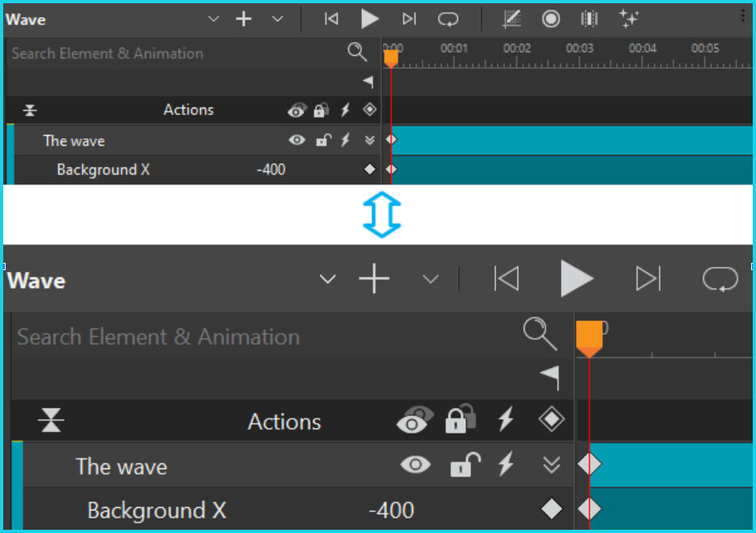Screen dimensions: 756x533
Task: Open the chevron after the plus in the enlarged timeline
Action: (x=430, y=279)
